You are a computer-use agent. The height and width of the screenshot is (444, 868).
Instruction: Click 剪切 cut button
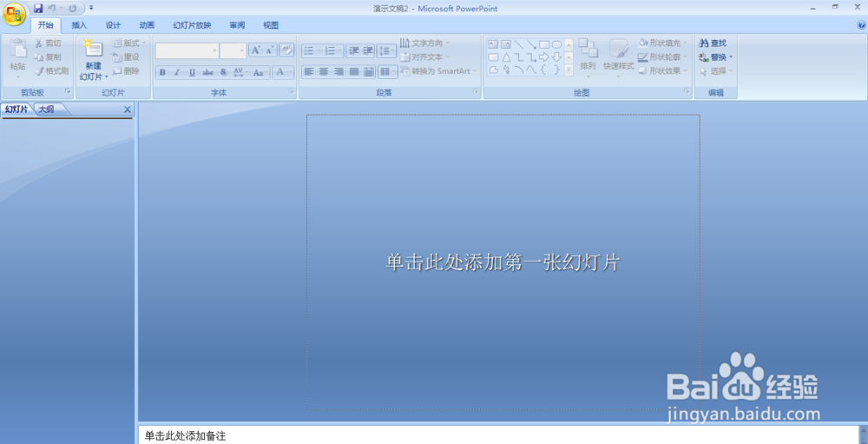[48, 43]
